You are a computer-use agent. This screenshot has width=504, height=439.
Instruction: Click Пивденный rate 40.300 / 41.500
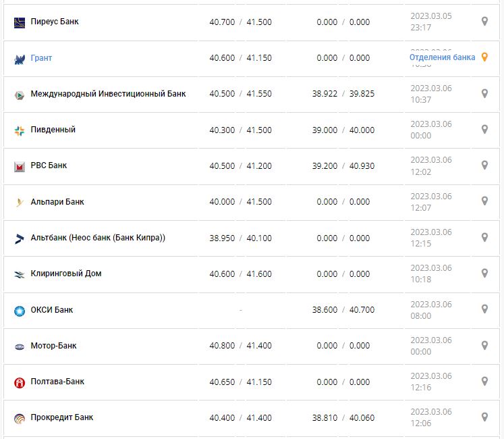(x=240, y=130)
